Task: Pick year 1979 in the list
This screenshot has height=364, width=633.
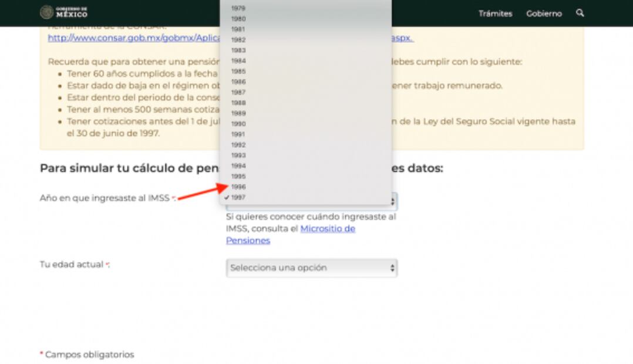Action: [x=238, y=8]
